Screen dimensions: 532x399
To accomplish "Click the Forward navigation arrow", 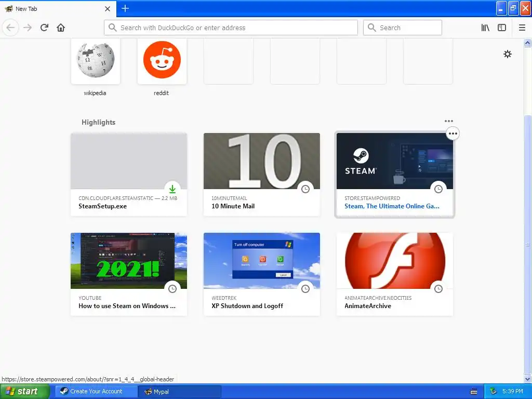I will [28, 28].
